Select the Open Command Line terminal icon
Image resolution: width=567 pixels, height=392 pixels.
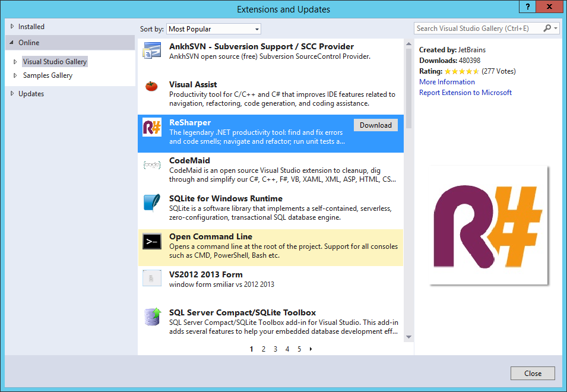[151, 242]
